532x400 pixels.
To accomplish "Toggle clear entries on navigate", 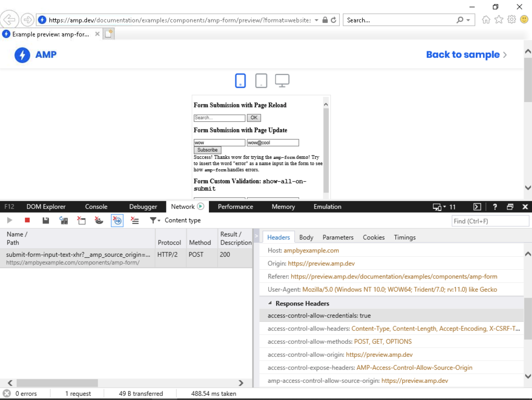I will click(117, 220).
